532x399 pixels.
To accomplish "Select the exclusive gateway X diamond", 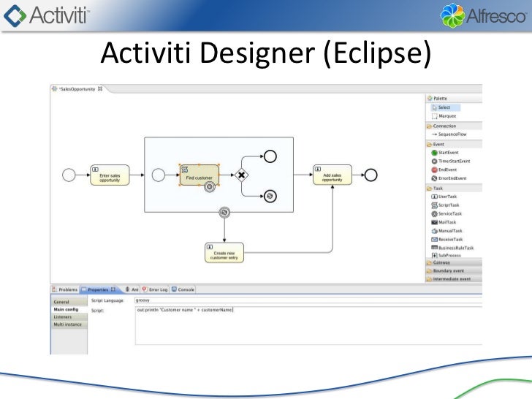I will tap(242, 175).
